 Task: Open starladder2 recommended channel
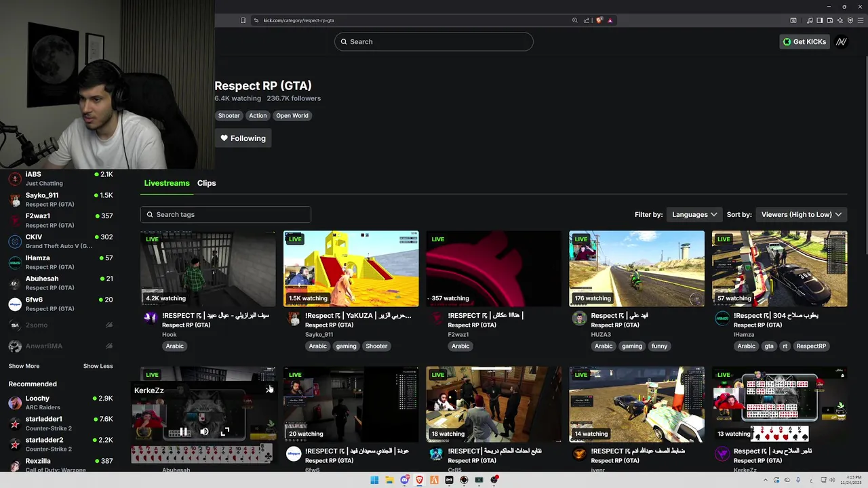tap(60, 444)
